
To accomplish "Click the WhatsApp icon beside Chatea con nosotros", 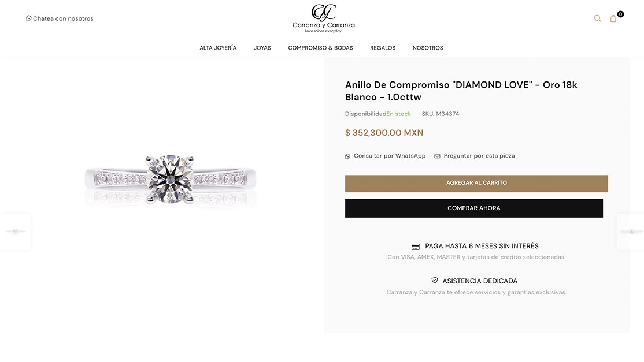I will click(x=29, y=18).
